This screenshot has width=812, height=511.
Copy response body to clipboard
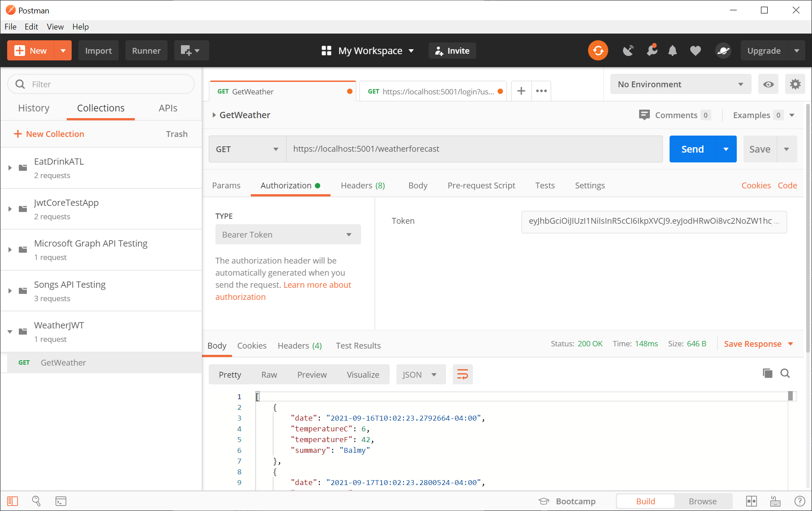point(767,373)
